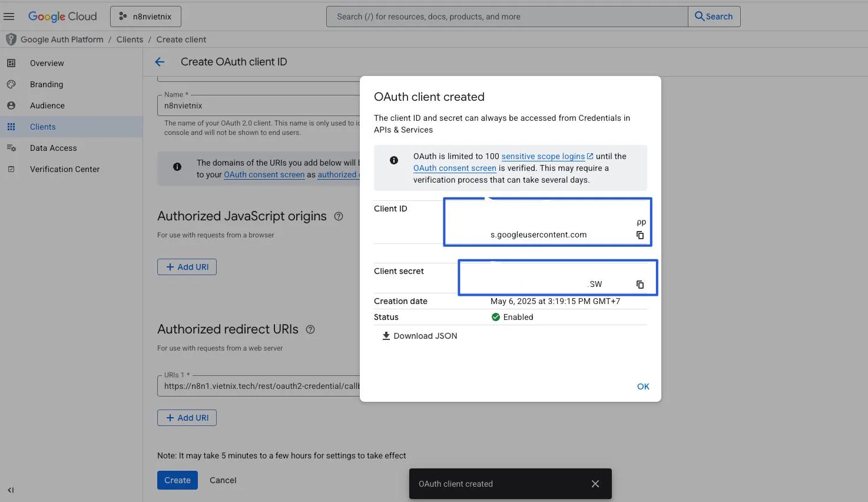Open Google Auth Platform breadcrumb

(x=62, y=39)
